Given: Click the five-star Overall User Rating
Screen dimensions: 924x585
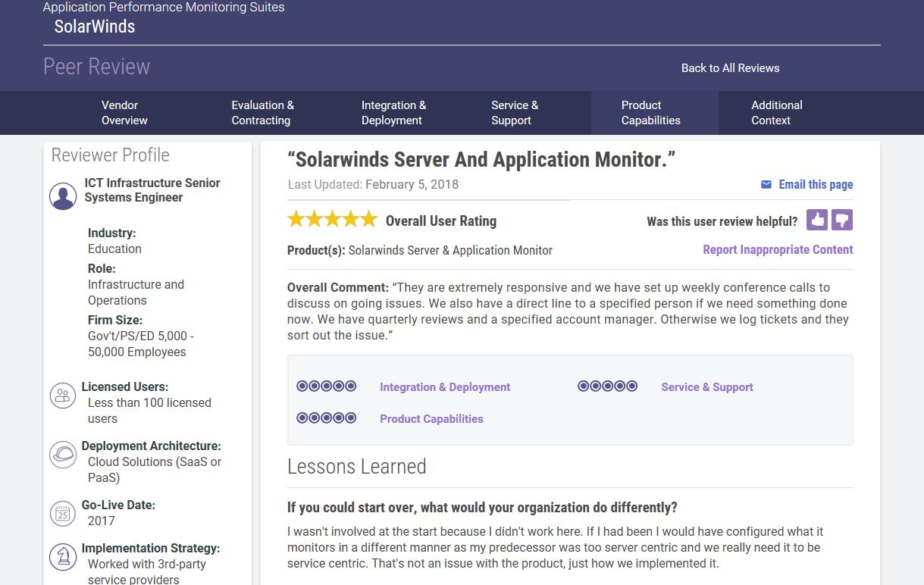Looking at the screenshot, I should 332,220.
